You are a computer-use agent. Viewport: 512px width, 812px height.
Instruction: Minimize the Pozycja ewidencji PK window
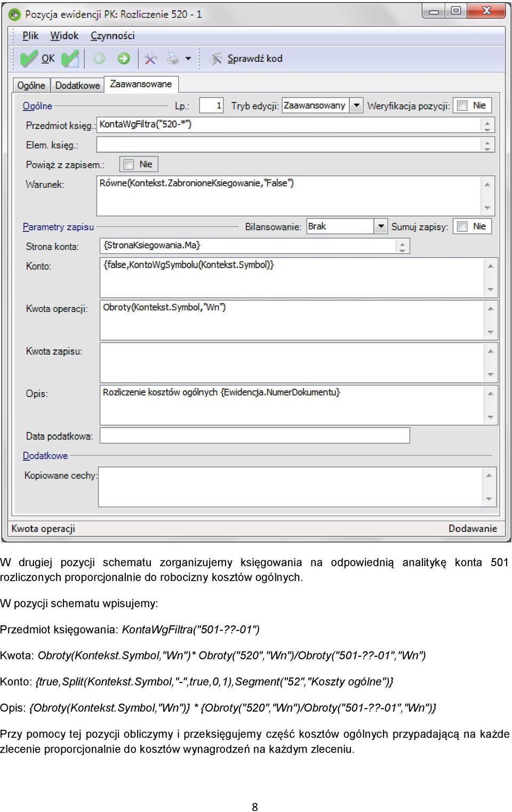click(x=434, y=11)
